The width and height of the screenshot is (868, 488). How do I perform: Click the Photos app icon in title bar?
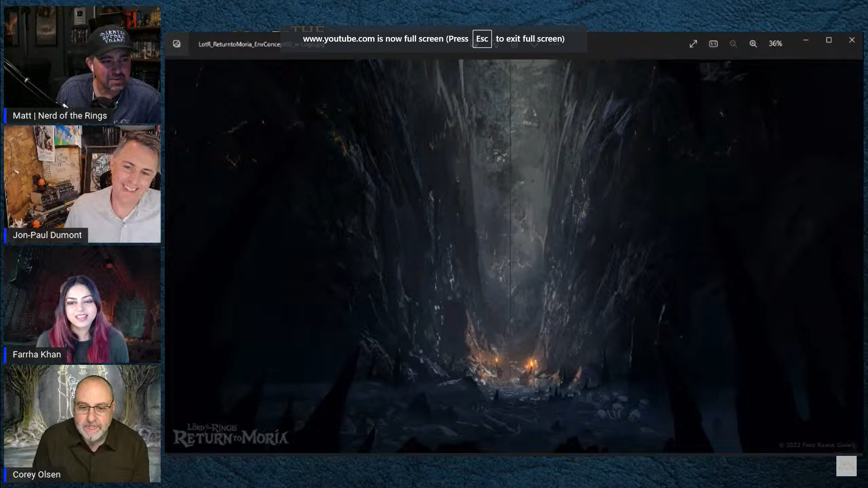click(x=176, y=43)
